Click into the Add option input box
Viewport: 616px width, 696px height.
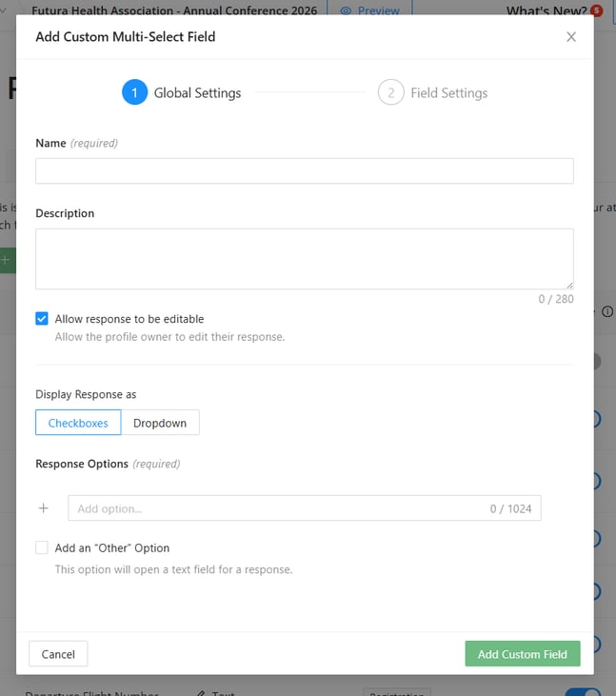click(276, 508)
